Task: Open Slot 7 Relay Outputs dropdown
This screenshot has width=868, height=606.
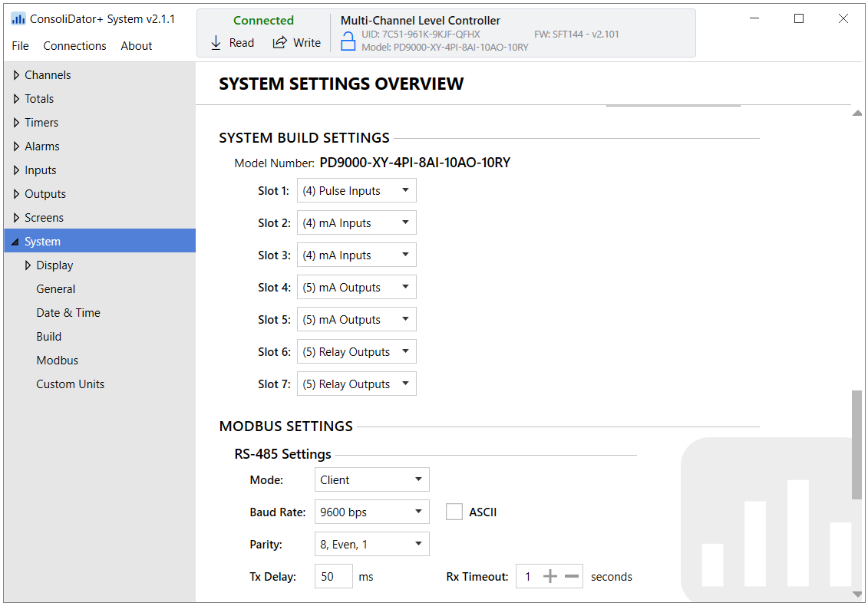Action: point(357,384)
